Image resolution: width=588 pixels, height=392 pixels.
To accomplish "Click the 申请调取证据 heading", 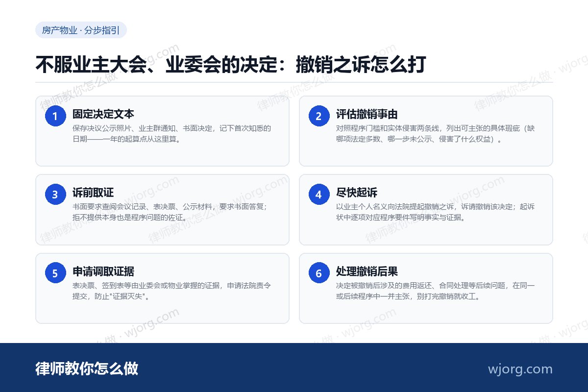I will click(103, 271).
